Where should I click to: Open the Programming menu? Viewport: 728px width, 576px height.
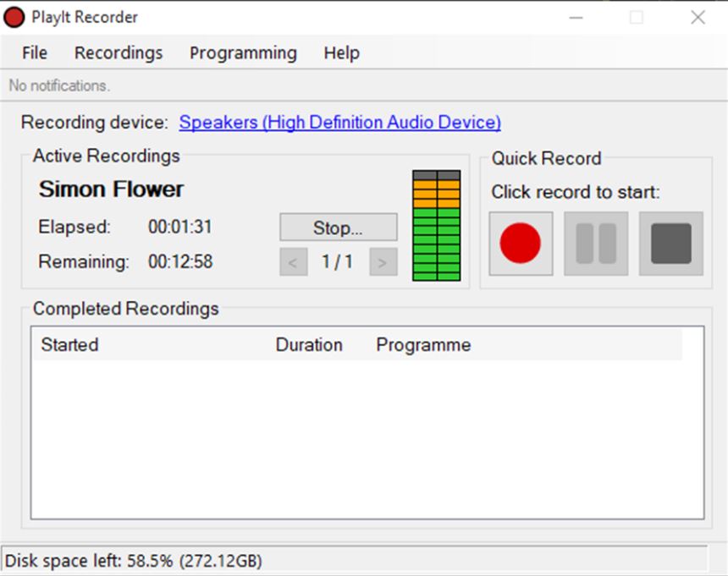[243, 52]
